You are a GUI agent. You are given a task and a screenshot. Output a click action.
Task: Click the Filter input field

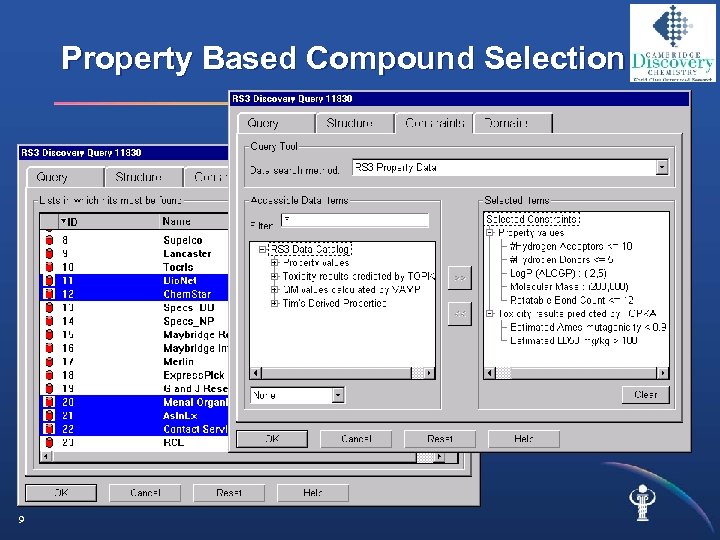tap(355, 220)
